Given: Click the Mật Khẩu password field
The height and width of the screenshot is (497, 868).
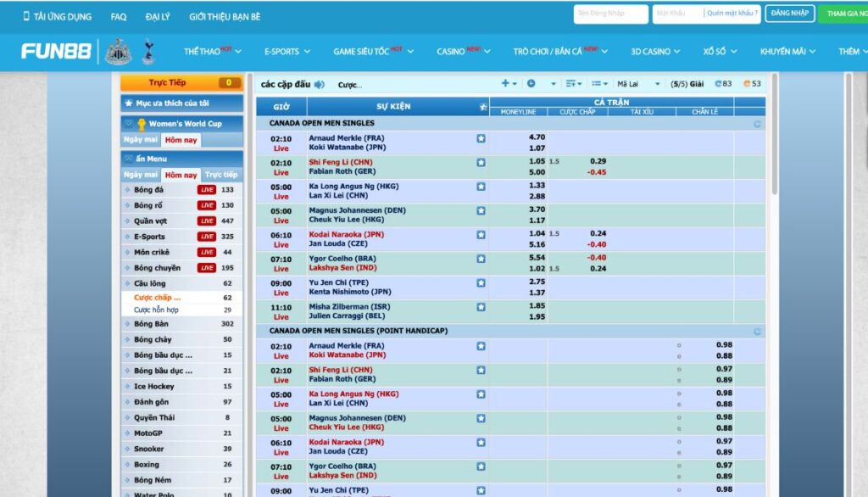Looking at the screenshot, I should pos(677,14).
